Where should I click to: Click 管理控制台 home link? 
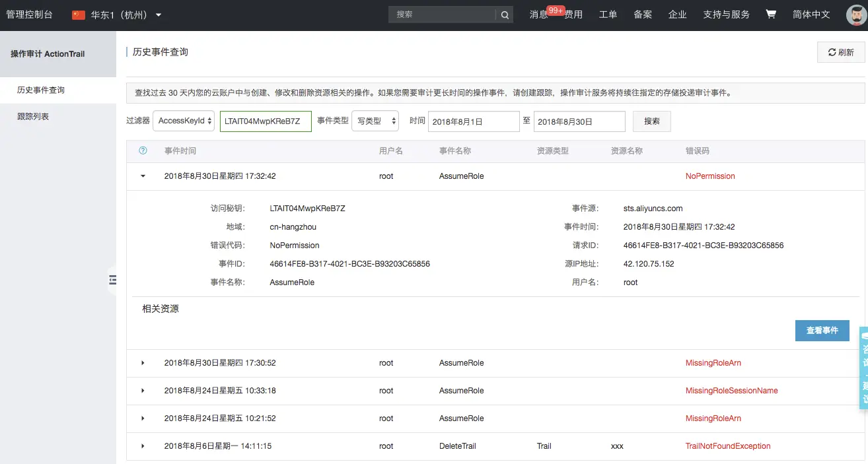coord(29,15)
